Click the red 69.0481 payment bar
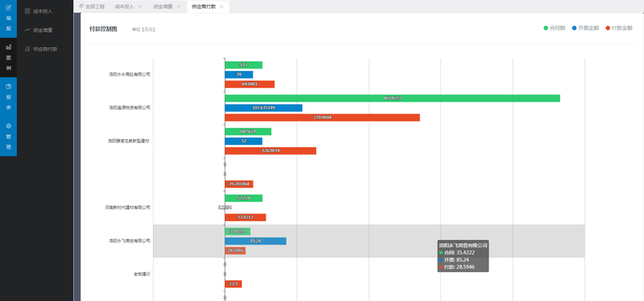 tap(250, 85)
